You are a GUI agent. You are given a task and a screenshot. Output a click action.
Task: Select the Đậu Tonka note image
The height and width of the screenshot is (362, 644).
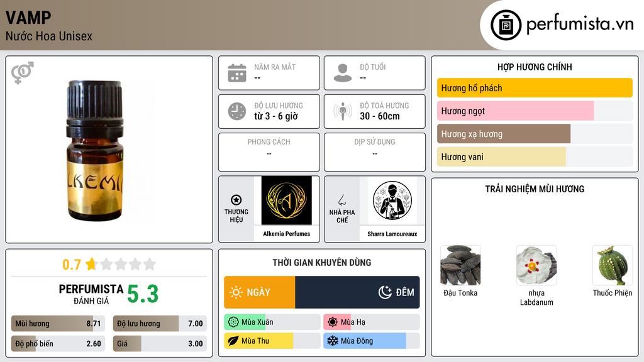click(460, 266)
